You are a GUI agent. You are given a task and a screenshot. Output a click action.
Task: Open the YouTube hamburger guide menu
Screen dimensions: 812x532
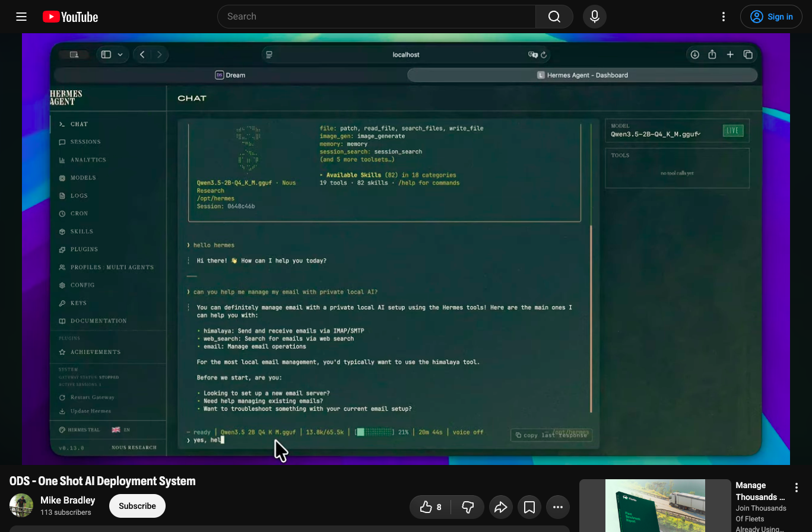[21, 17]
